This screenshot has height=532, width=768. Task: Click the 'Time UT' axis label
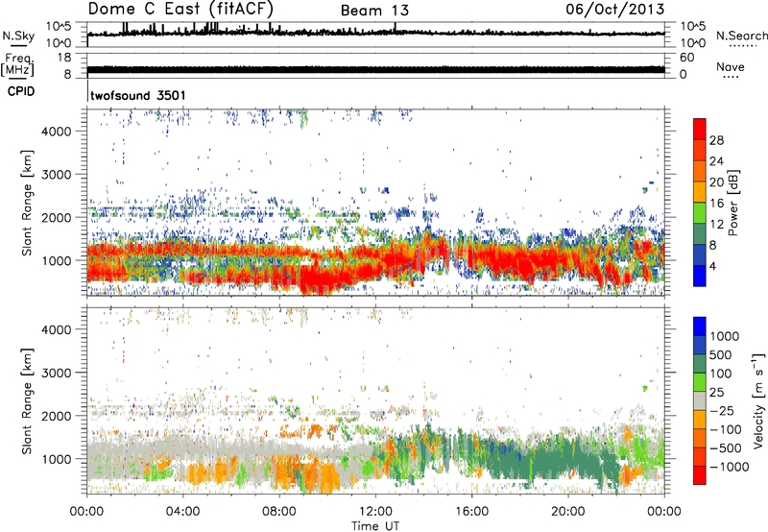[x=375, y=526]
